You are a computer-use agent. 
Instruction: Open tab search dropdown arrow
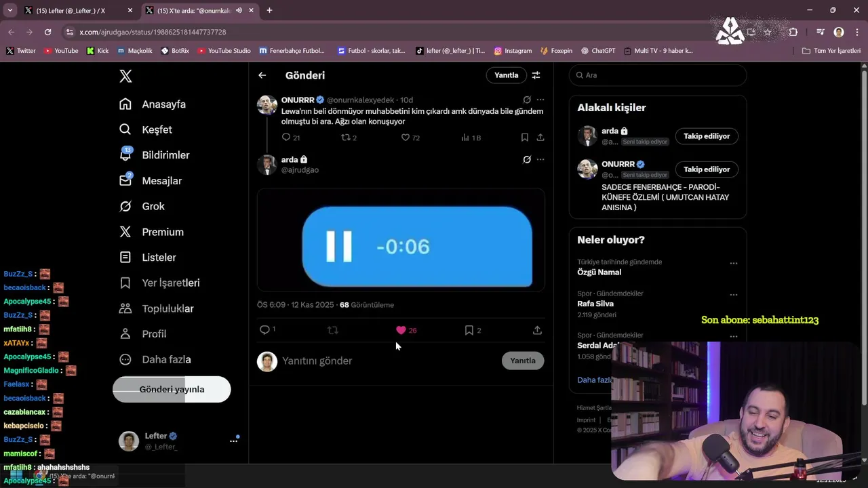pos(9,10)
